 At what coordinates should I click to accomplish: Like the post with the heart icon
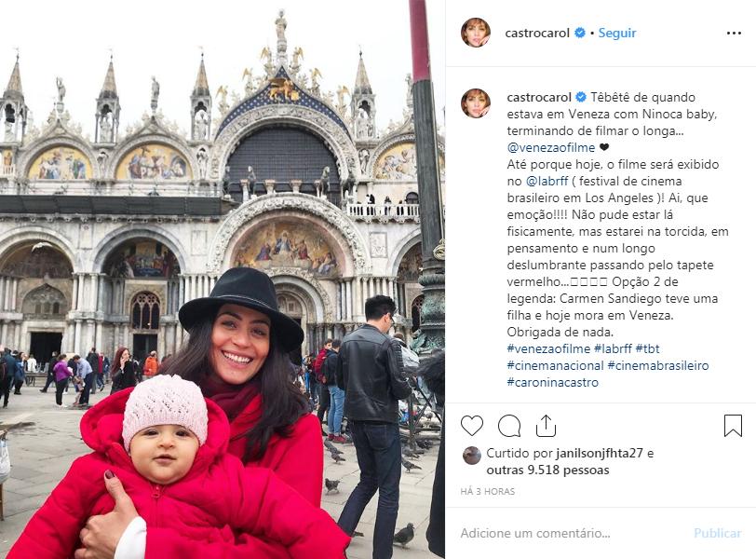[x=471, y=426]
